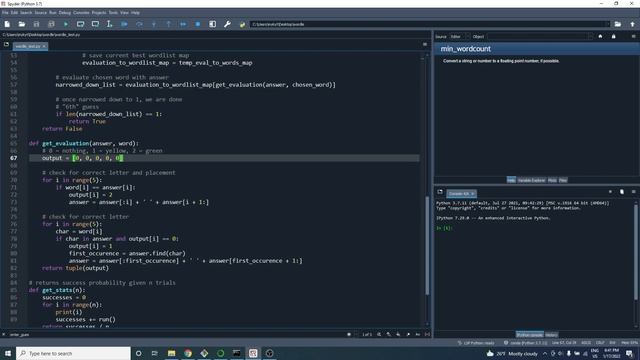640x360 pixels.
Task: Select the Help pane tab
Action: point(511,180)
